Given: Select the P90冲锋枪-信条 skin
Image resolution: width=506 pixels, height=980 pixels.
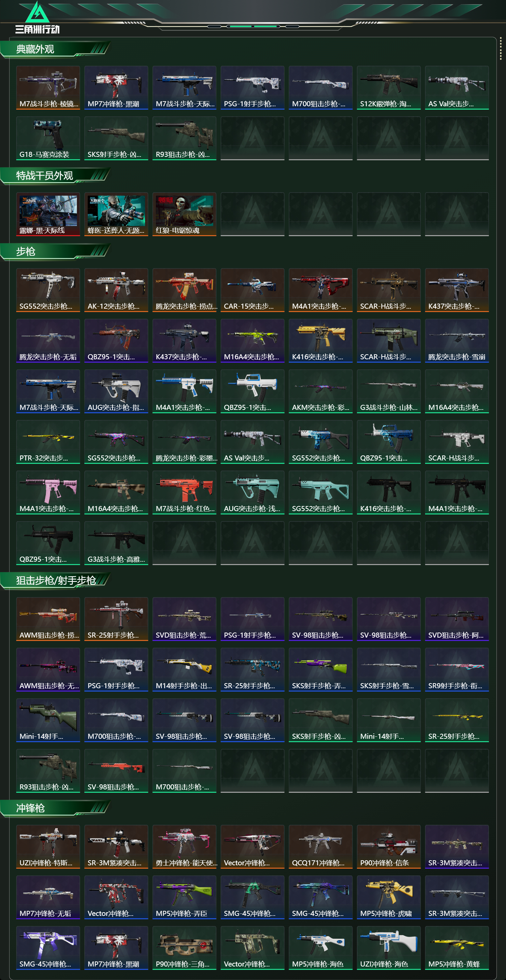Looking at the screenshot, I should coord(389,847).
